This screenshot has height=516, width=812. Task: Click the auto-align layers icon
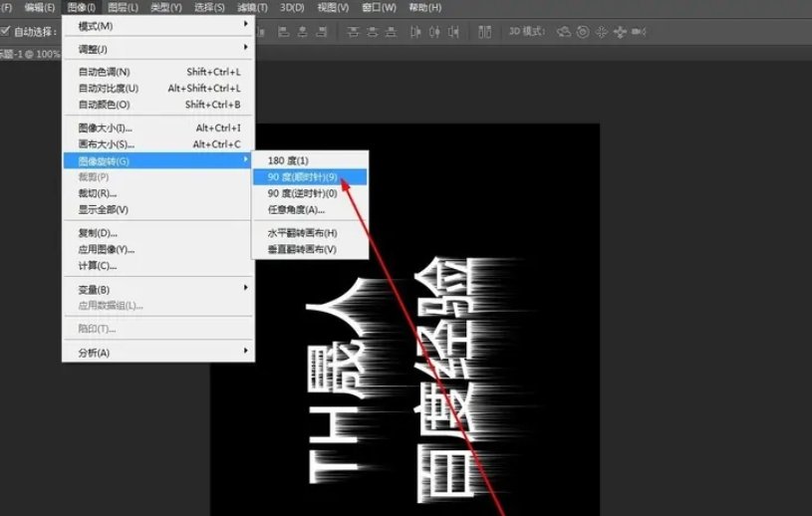coord(485,32)
